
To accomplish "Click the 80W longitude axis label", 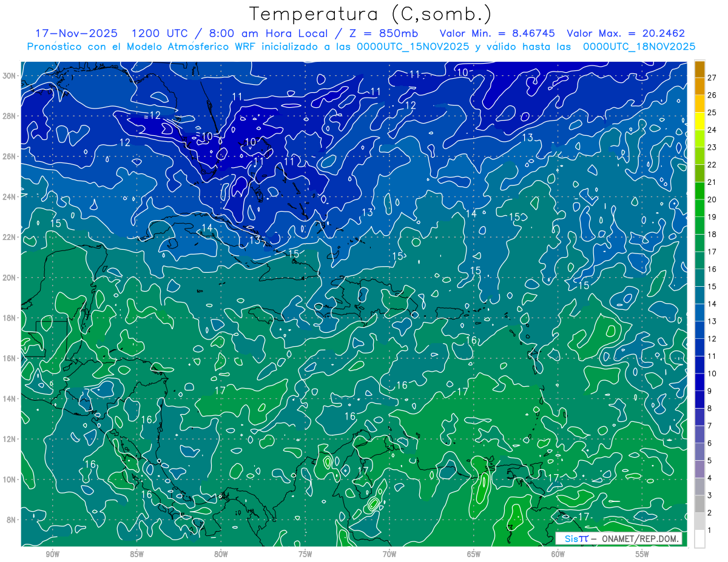I will (x=221, y=554).
